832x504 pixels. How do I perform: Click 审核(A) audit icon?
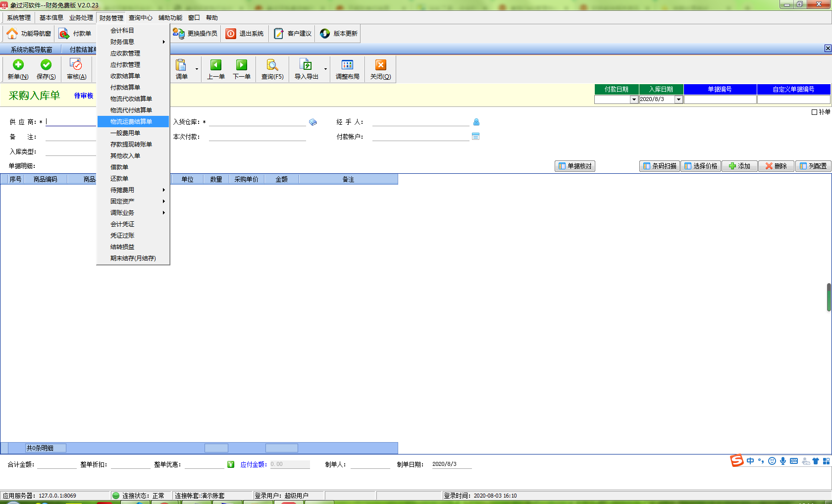[76, 65]
